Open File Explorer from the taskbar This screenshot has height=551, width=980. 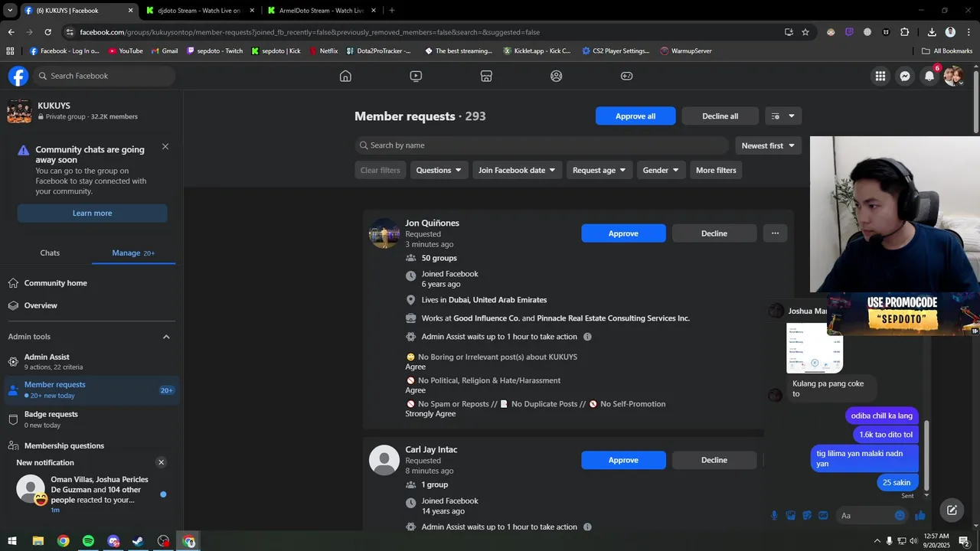point(38,541)
